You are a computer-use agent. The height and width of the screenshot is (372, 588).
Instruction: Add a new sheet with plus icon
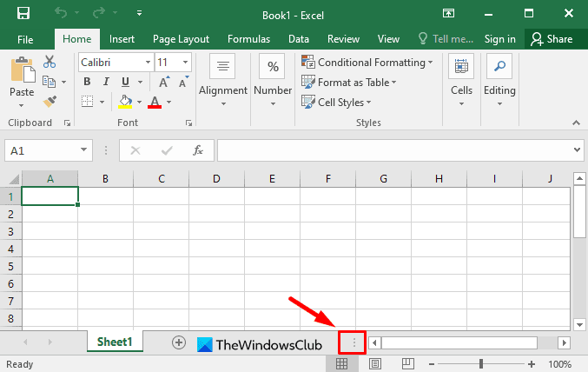pyautogui.click(x=179, y=342)
